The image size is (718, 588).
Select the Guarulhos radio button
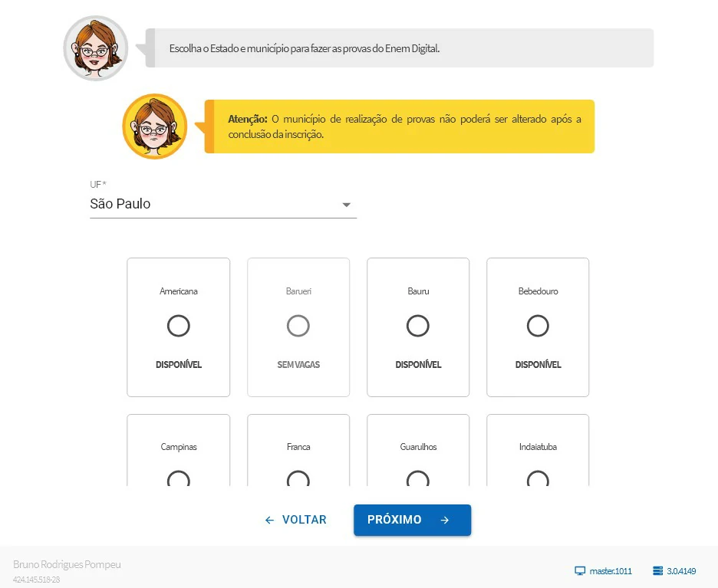coord(417,478)
